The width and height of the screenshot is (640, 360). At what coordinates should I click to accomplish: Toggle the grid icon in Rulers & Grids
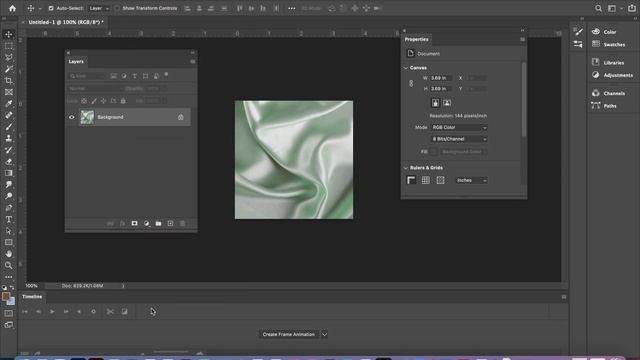(426, 180)
